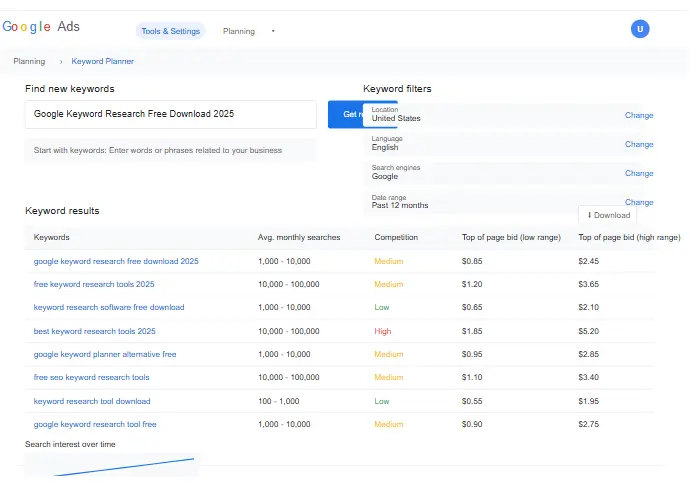The height and width of the screenshot is (488, 696).
Task: Go to the Planning breadcrumb
Action: [x=29, y=61]
